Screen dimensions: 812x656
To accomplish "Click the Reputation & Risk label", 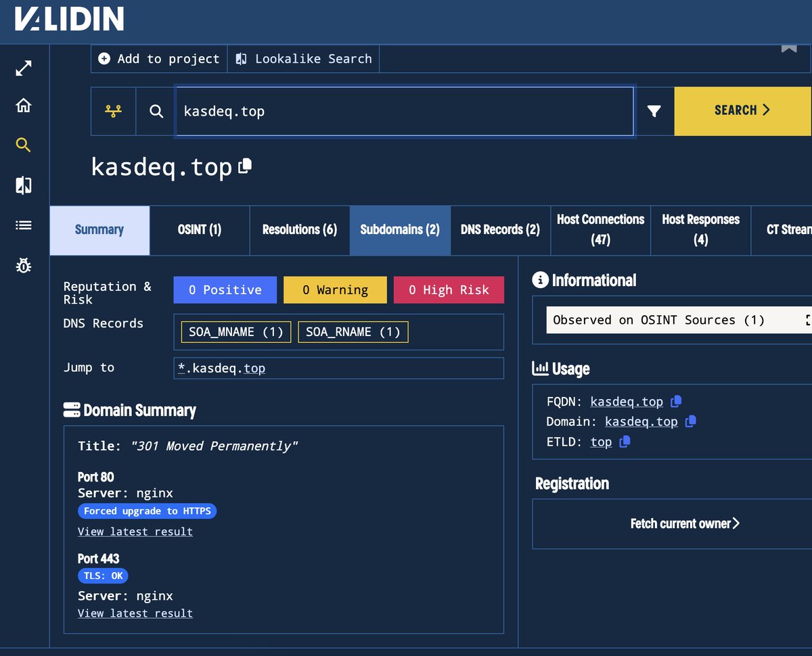I will 108,293.
